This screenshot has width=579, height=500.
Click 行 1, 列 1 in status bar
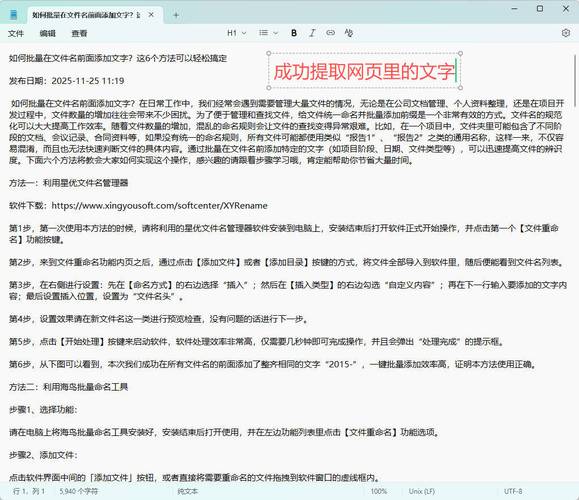[29, 492]
